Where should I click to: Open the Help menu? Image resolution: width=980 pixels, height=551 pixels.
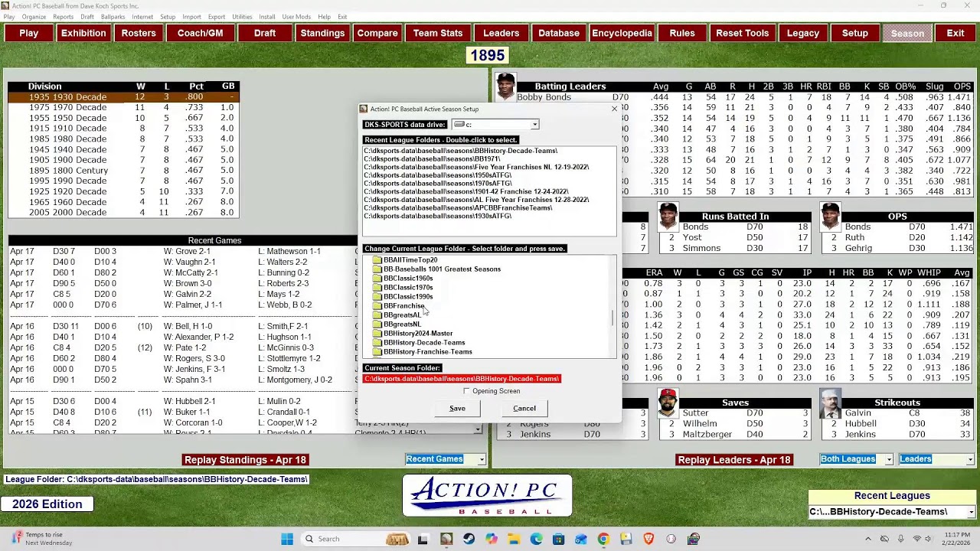tap(324, 17)
